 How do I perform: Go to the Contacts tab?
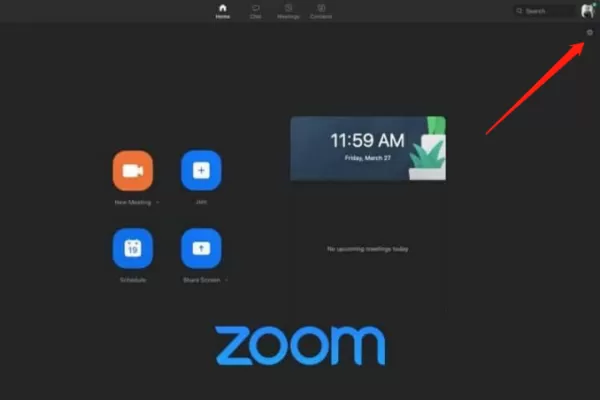(321, 11)
